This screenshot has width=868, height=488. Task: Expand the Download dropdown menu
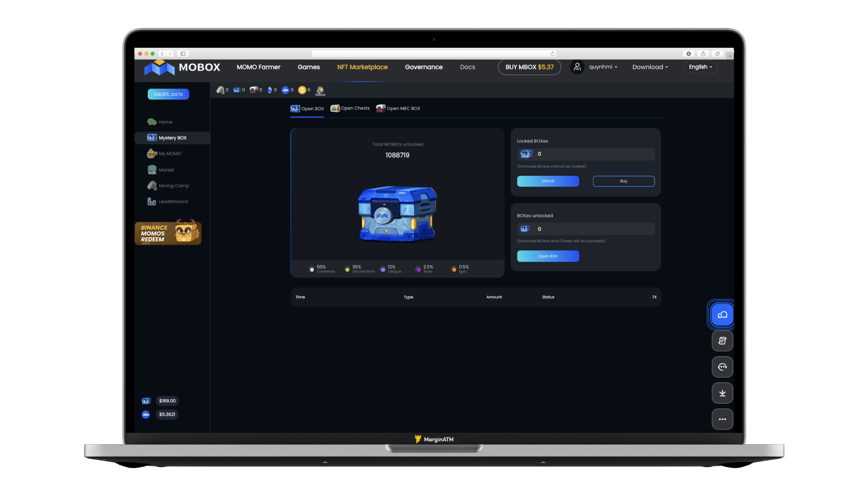(x=650, y=67)
